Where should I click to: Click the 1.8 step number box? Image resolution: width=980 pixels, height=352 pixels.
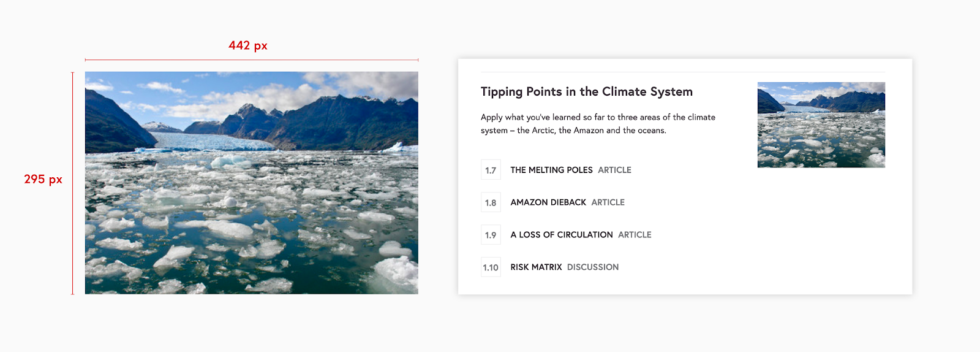[491, 202]
